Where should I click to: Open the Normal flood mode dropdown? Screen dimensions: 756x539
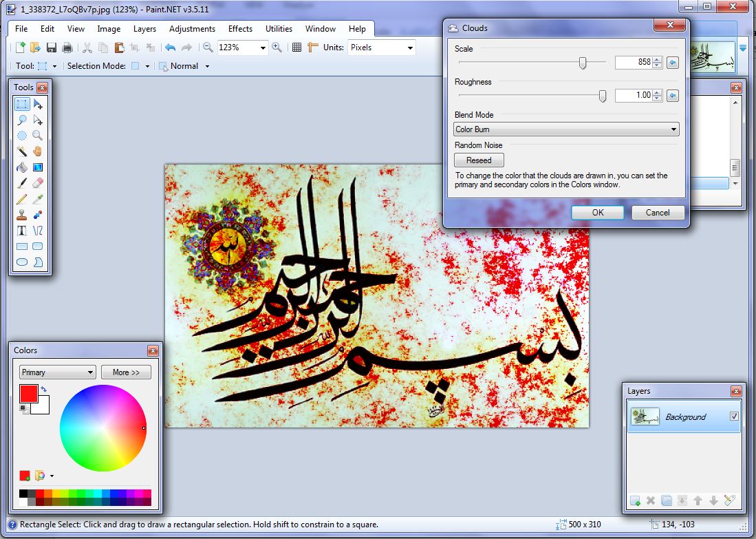click(207, 66)
